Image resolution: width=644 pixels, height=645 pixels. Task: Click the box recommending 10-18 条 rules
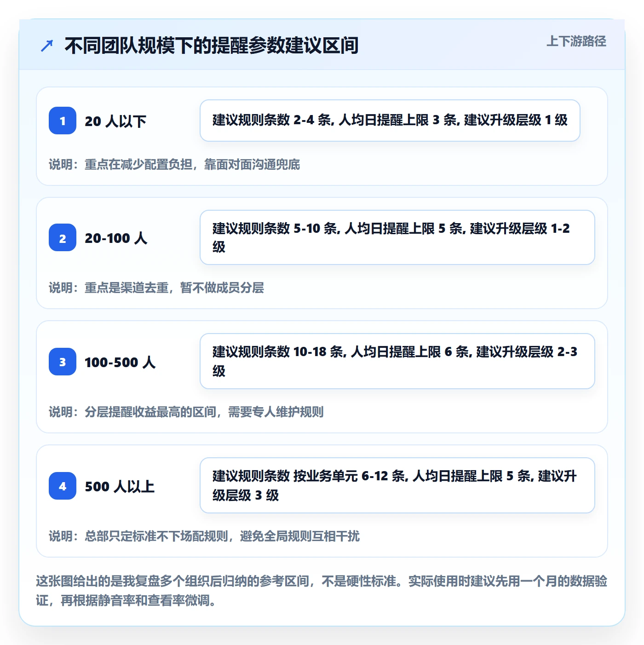pyautogui.click(x=397, y=361)
